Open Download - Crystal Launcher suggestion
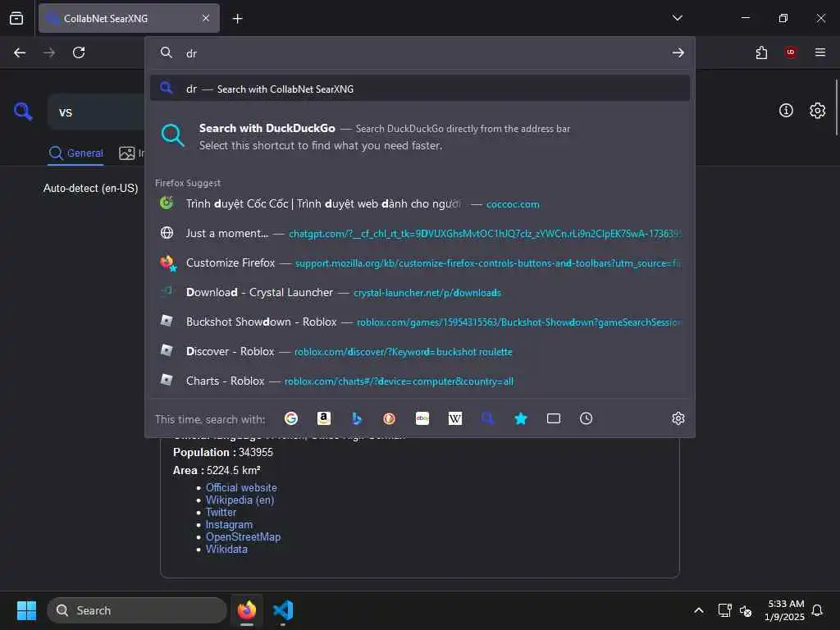Viewport: 840px width, 630px height. [420, 292]
